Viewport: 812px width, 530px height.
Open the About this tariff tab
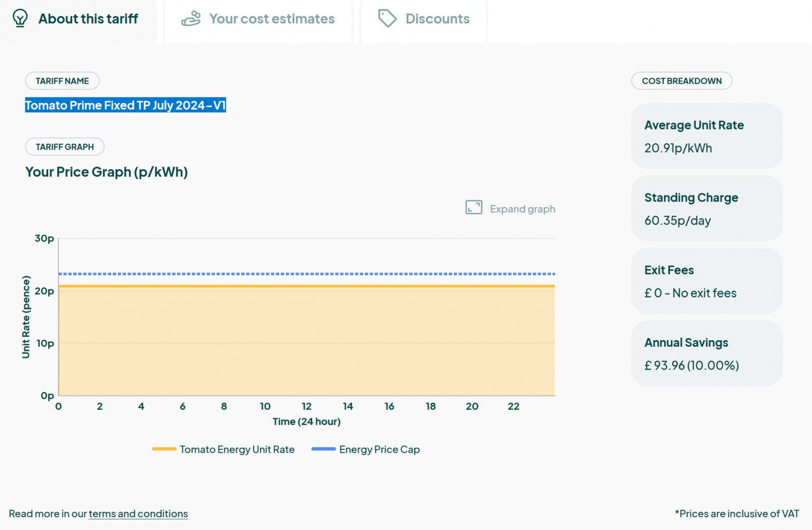(78, 20)
